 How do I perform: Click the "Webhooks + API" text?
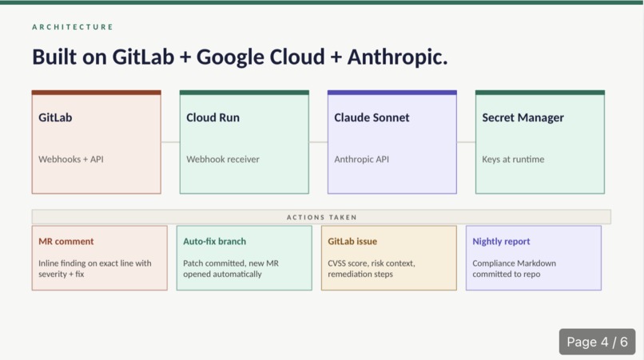tap(71, 160)
